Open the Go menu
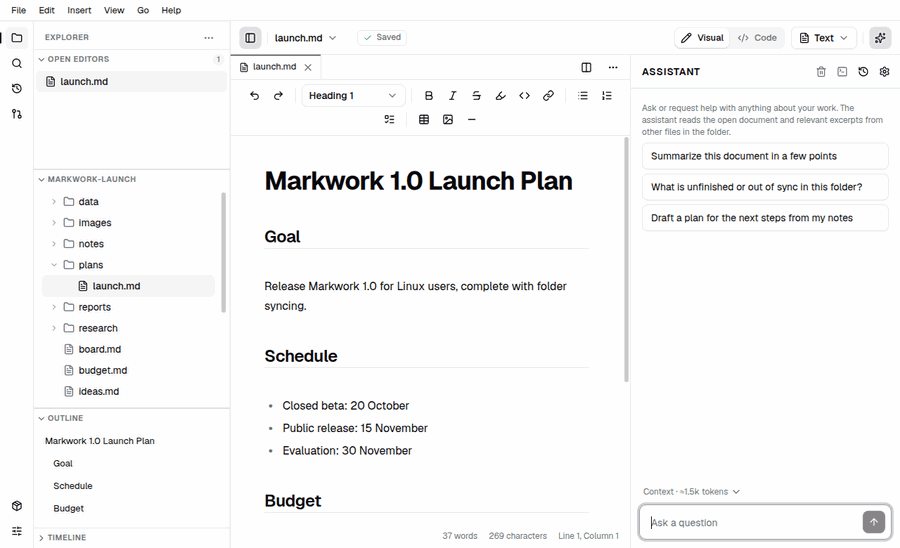 tap(143, 10)
